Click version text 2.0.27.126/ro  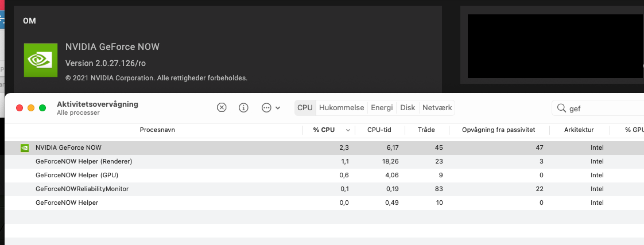point(106,64)
